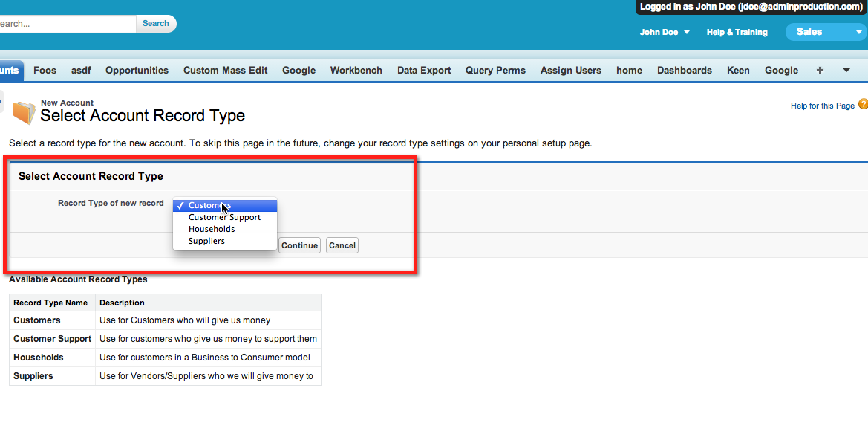Click the Help & Training menu

click(x=736, y=32)
